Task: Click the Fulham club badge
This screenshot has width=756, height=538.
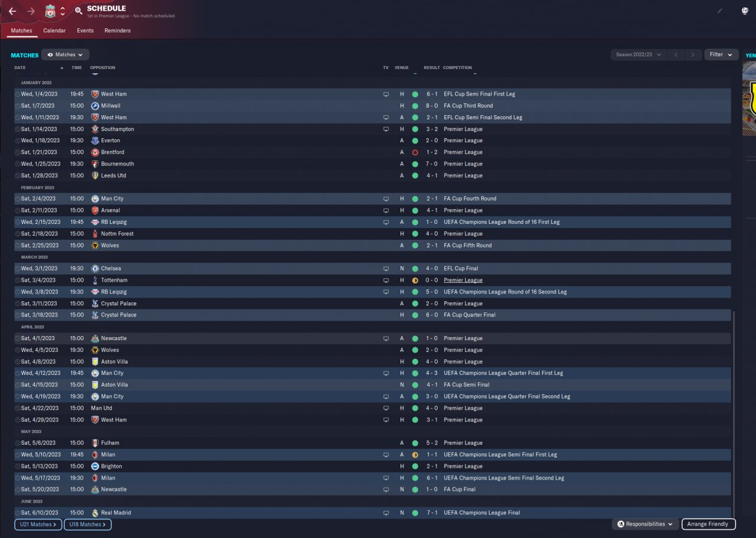Action: coord(94,443)
